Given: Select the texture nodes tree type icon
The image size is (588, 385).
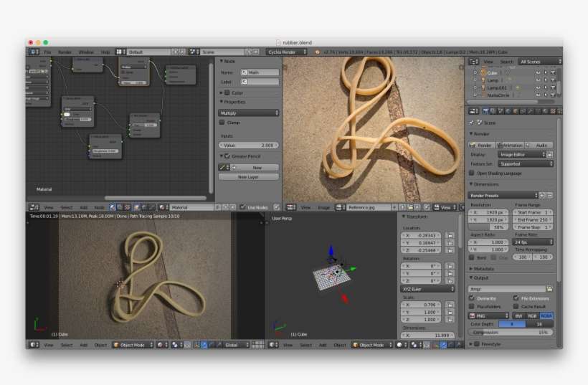Looking at the screenshot, I should click(x=127, y=207).
